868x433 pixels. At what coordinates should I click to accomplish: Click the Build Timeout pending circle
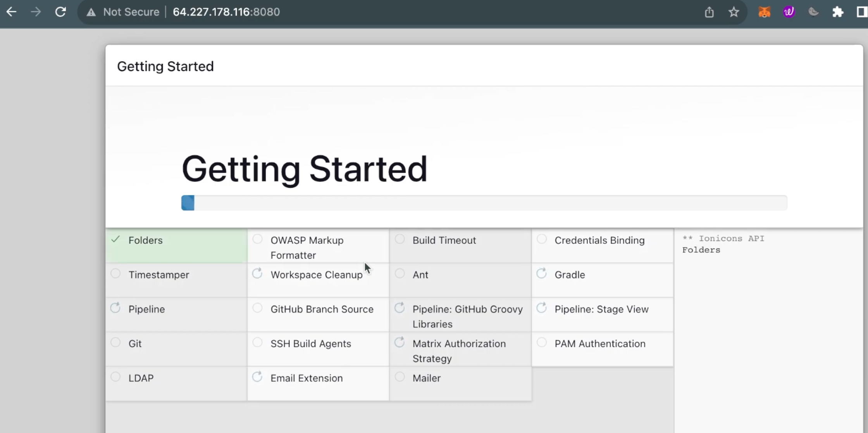(400, 239)
